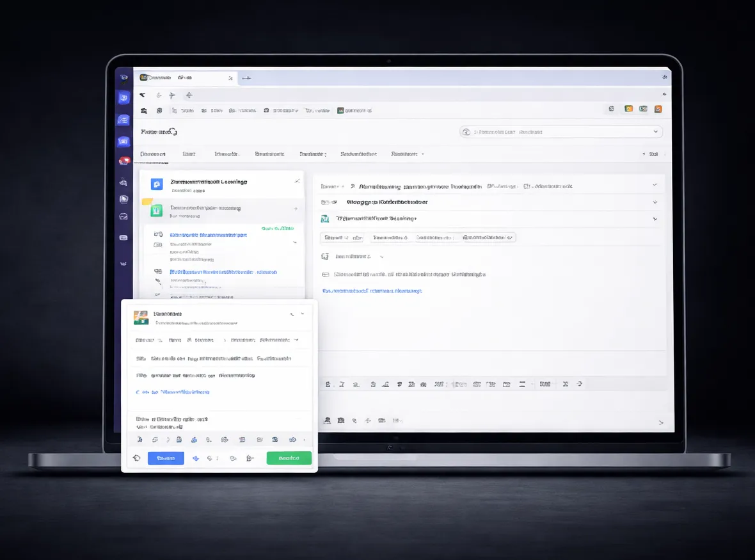Expand the second bold row chevron in right panel

pyautogui.click(x=655, y=202)
